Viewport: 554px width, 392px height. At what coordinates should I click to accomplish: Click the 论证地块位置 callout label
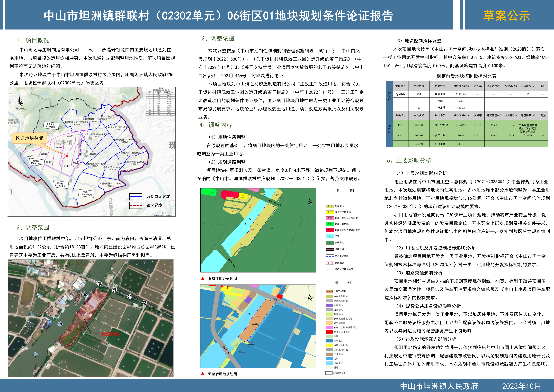29,138
